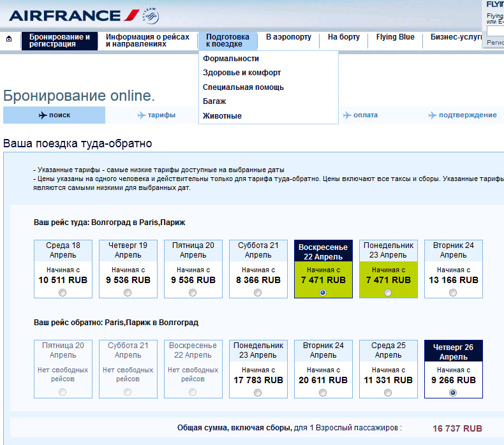This screenshot has width=504, height=445.
Task: Select outbound Воскресенье 22 Апрель radio button
Action: (x=323, y=293)
